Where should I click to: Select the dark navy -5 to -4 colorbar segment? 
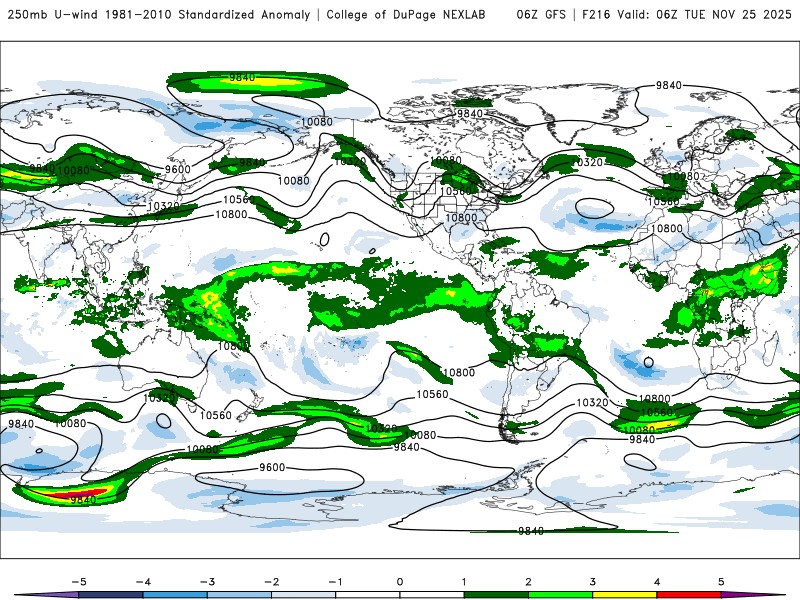[x=111, y=595]
